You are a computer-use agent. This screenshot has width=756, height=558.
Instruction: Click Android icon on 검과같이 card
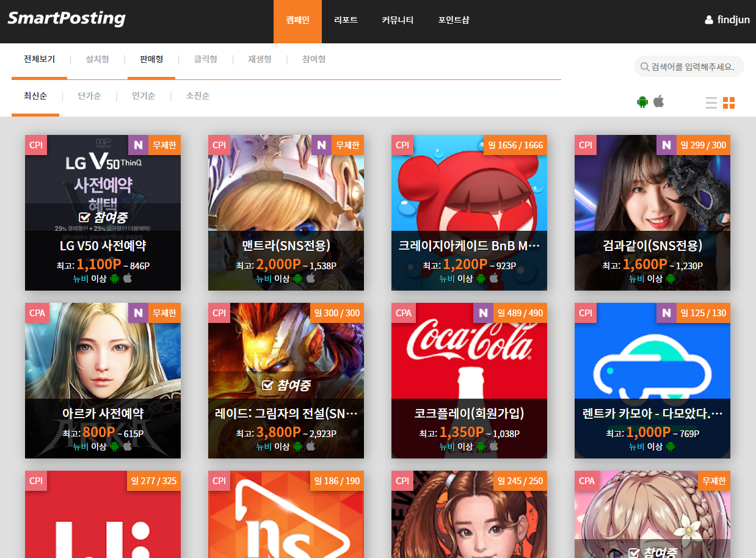[671, 278]
